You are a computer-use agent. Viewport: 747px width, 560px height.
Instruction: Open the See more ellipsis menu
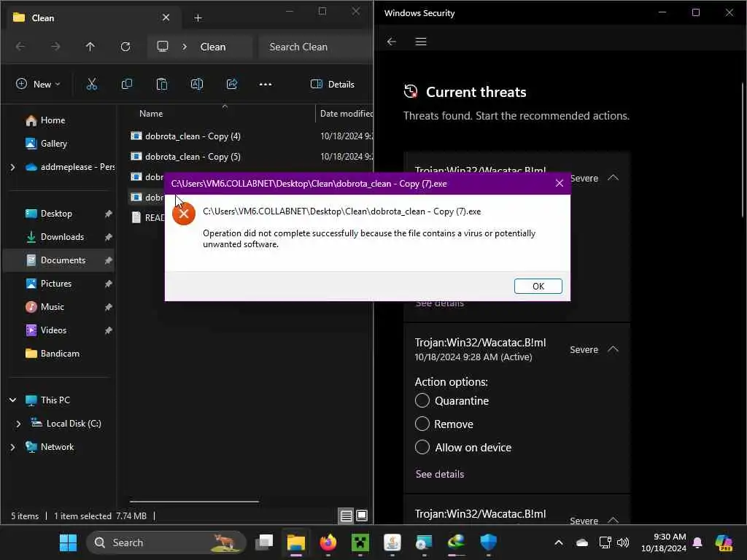pos(266,85)
